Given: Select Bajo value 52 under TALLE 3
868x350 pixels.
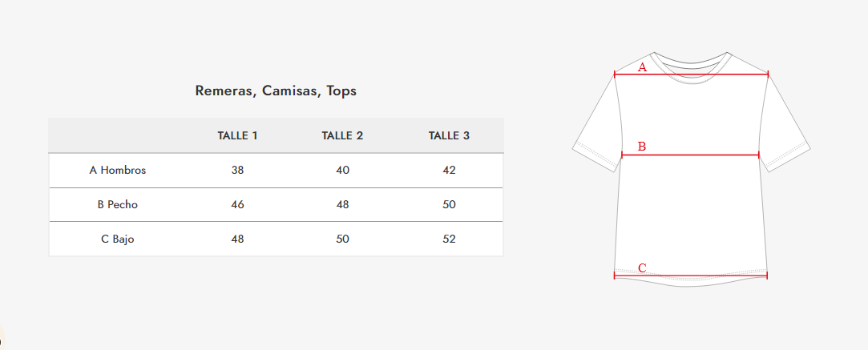Looking at the screenshot, I should click(449, 239).
